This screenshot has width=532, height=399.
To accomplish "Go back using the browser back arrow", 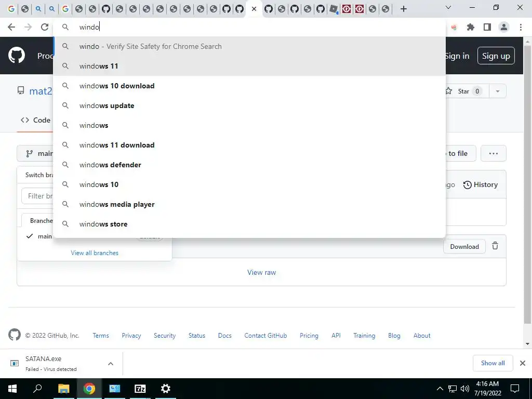I will (11, 27).
